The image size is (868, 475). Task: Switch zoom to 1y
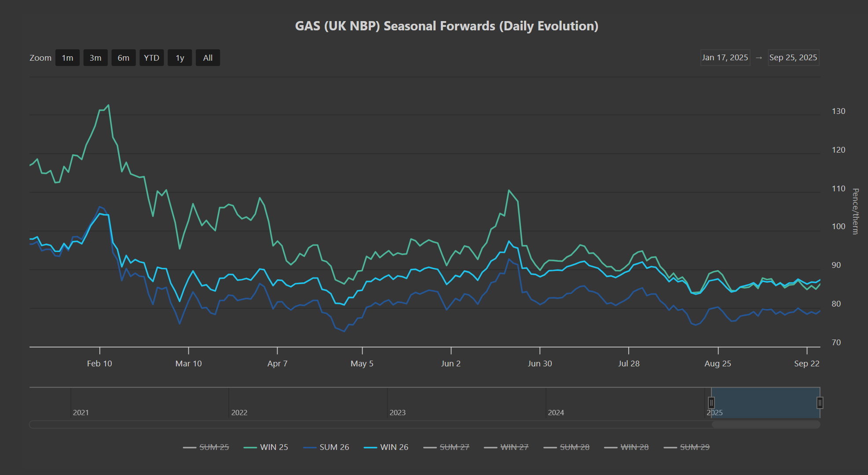pyautogui.click(x=179, y=58)
